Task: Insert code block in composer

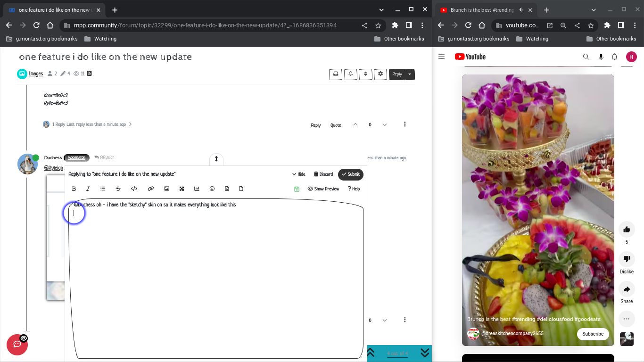Action: [x=134, y=189]
